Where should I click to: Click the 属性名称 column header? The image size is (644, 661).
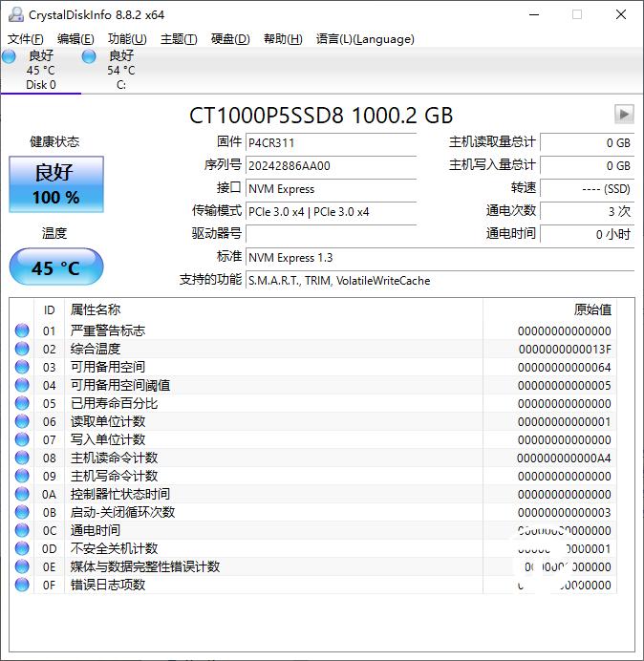tap(273, 309)
